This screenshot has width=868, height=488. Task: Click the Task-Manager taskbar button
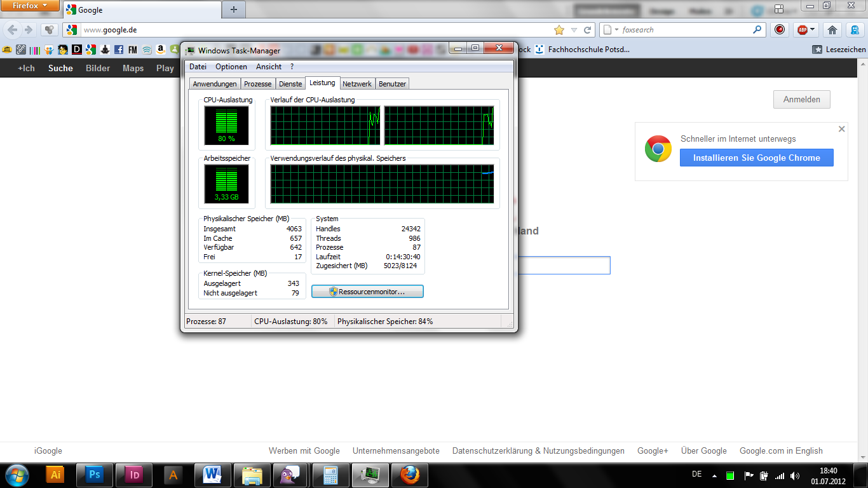tap(370, 475)
